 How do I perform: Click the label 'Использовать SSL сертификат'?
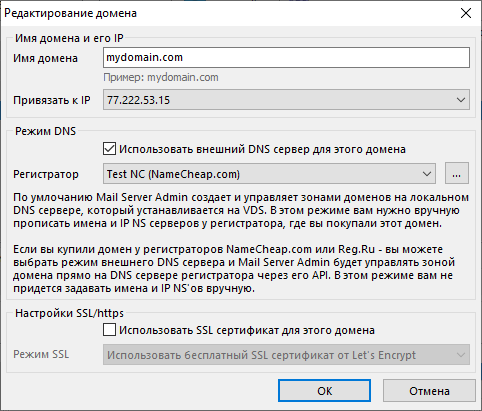(x=199, y=330)
